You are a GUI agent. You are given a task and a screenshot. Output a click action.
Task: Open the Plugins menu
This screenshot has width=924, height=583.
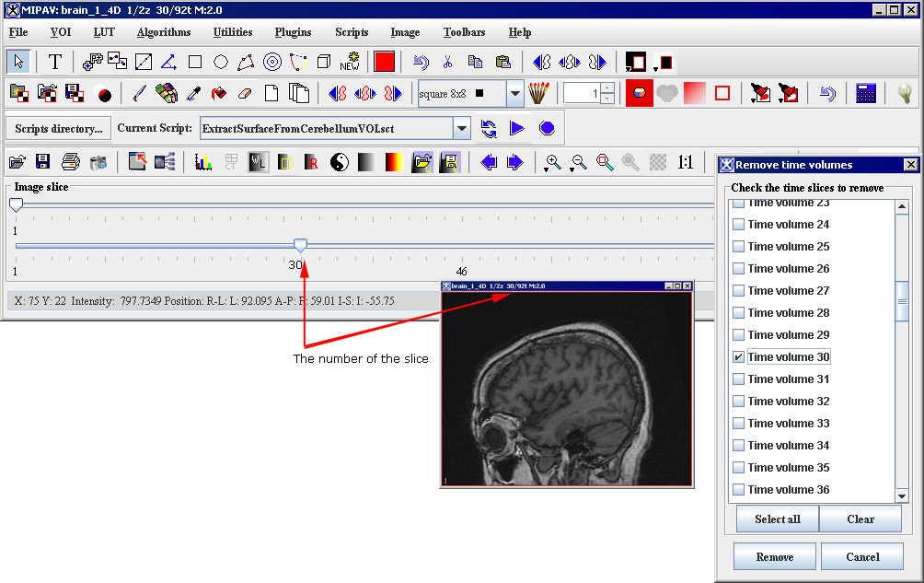[293, 32]
